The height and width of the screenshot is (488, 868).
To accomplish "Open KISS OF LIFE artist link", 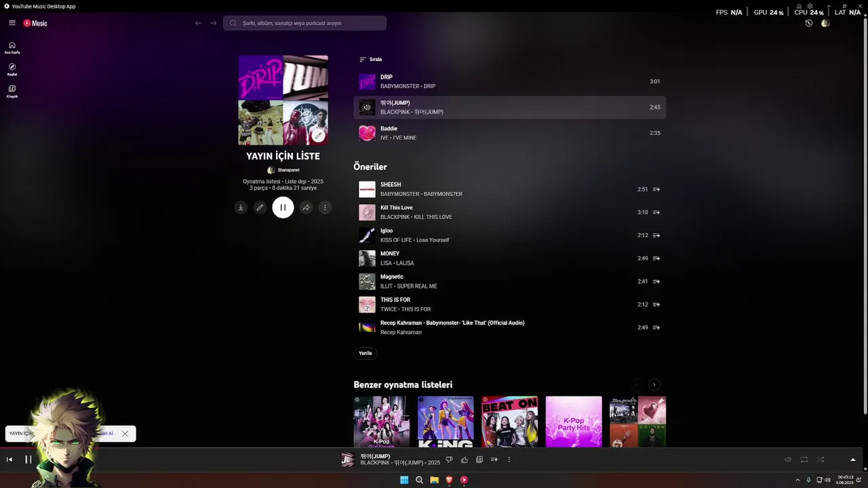I will tap(396, 240).
